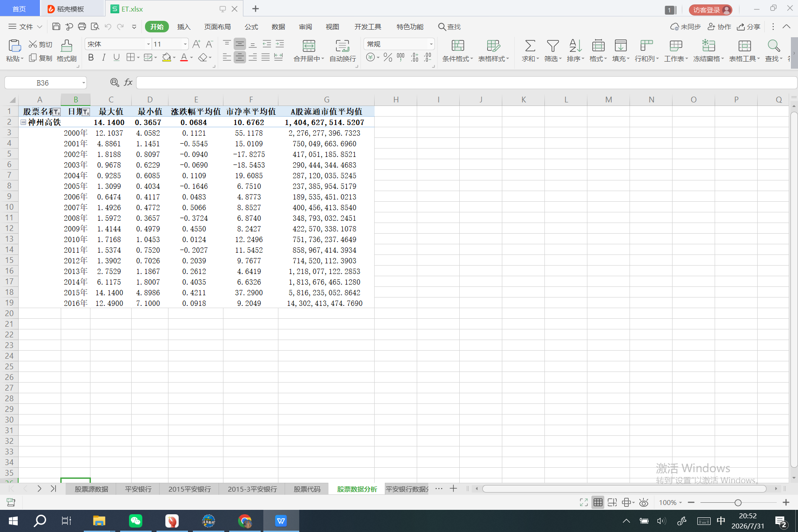The width and height of the screenshot is (798, 532).
Task: Click the Insert Function fx icon
Action: click(x=128, y=82)
